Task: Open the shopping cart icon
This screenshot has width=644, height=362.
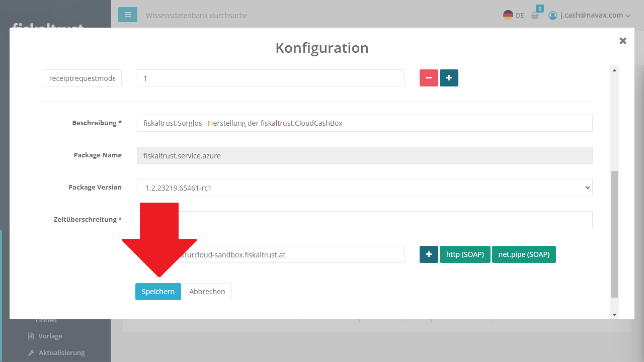Action: point(535,15)
